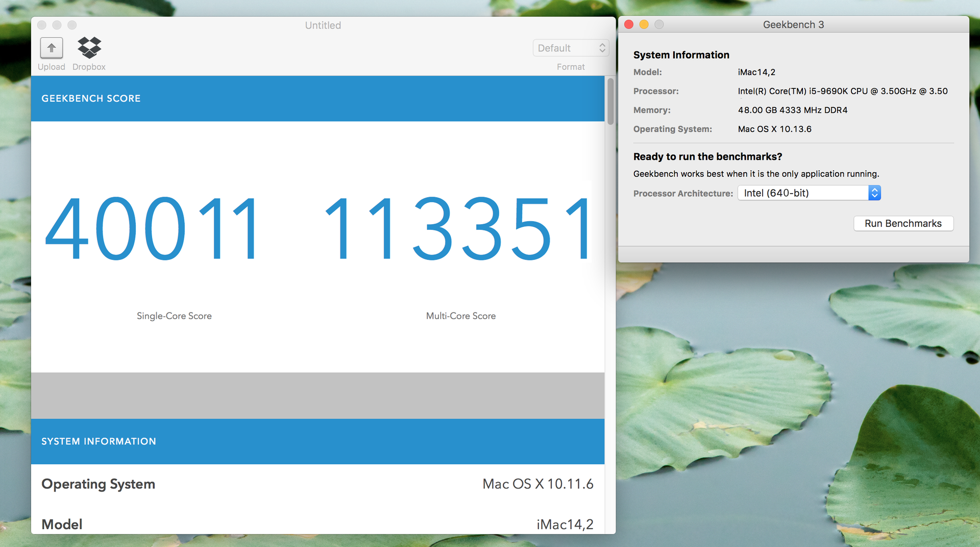Close the Geekbench 3 window
Viewport: 980px width, 547px height.
[629, 25]
